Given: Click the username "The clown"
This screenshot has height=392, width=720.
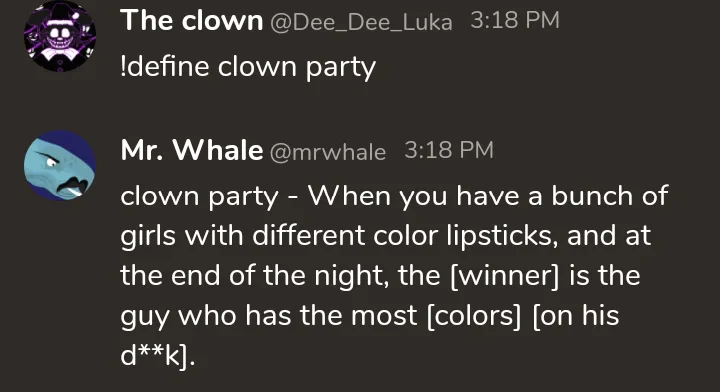Looking at the screenshot, I should [x=191, y=21].
